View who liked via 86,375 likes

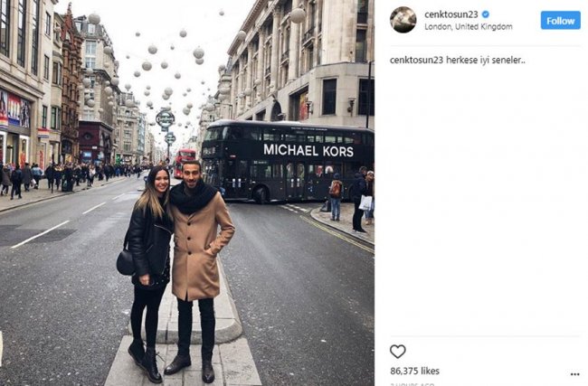pyautogui.click(x=414, y=371)
